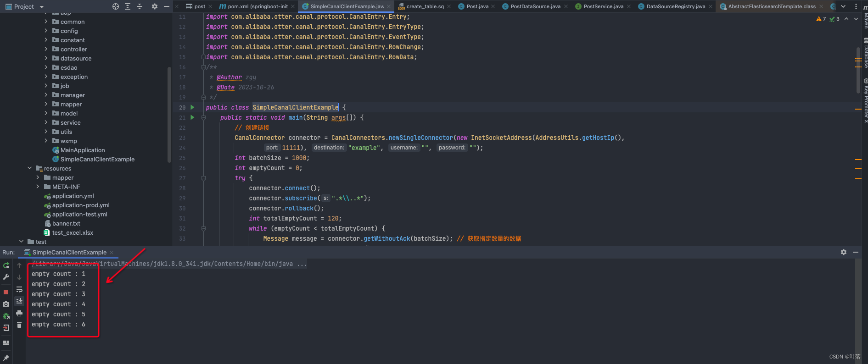The height and width of the screenshot is (364, 868).
Task: Close the SimpleCanalClientExample.java editor tab
Action: [x=389, y=6]
